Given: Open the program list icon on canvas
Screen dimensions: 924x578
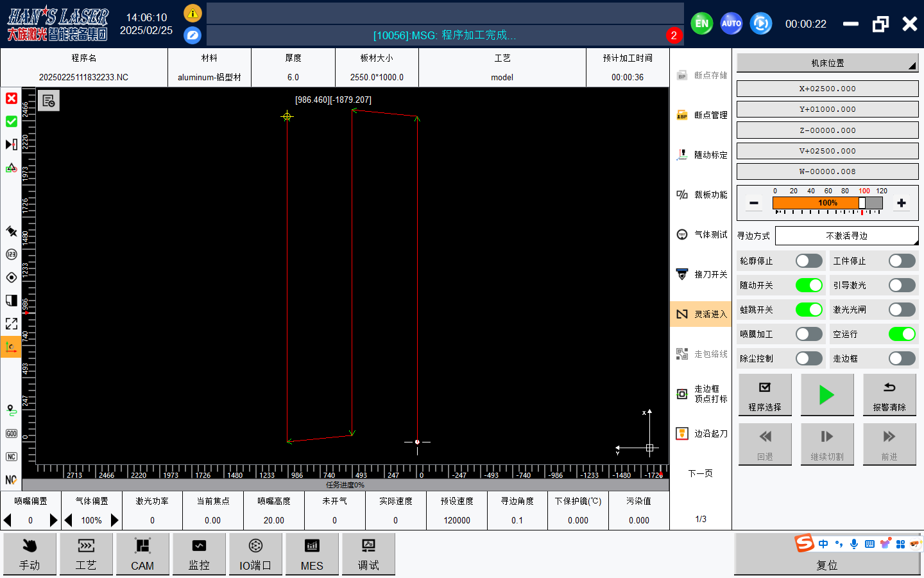Looking at the screenshot, I should coord(49,101).
